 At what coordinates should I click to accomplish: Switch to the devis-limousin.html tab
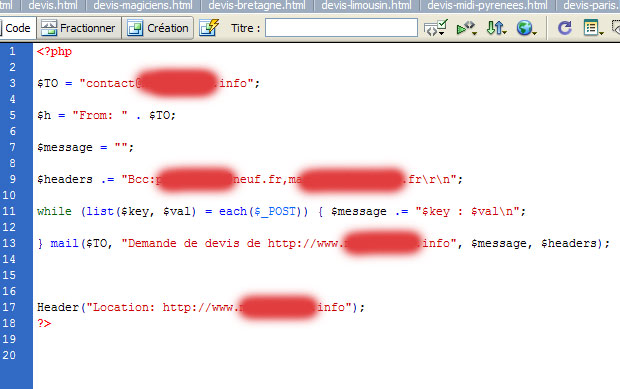point(366,6)
